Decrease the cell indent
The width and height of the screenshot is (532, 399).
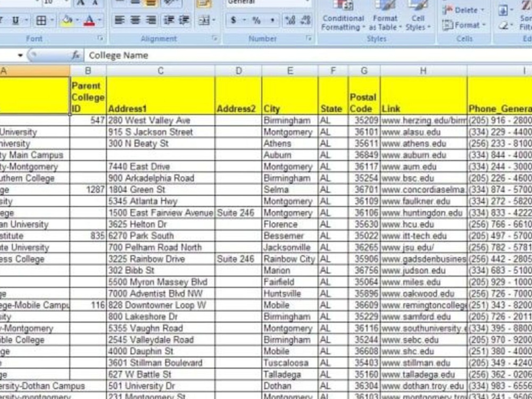tap(169, 20)
